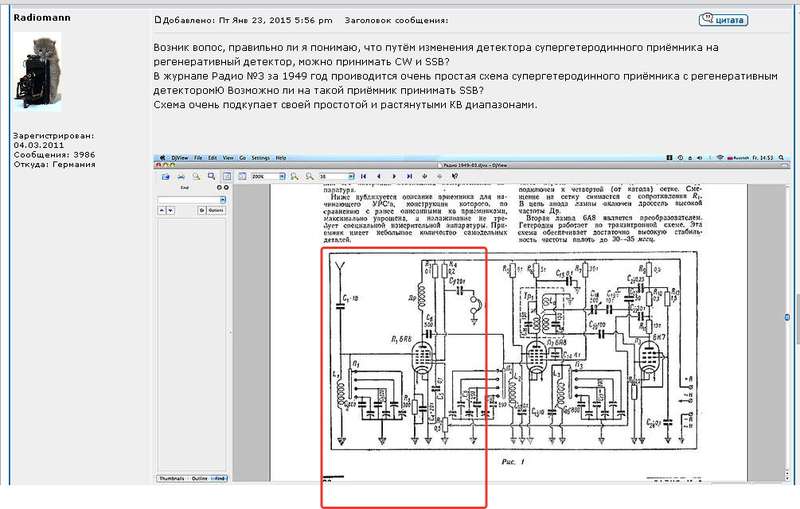Open the Settings menu in DjView

point(259,158)
